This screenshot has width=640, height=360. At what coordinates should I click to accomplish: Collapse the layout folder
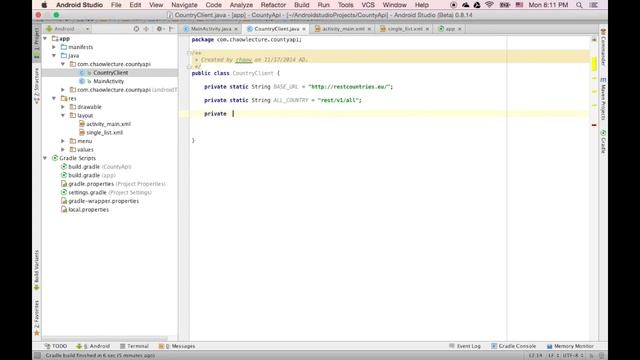(63, 116)
